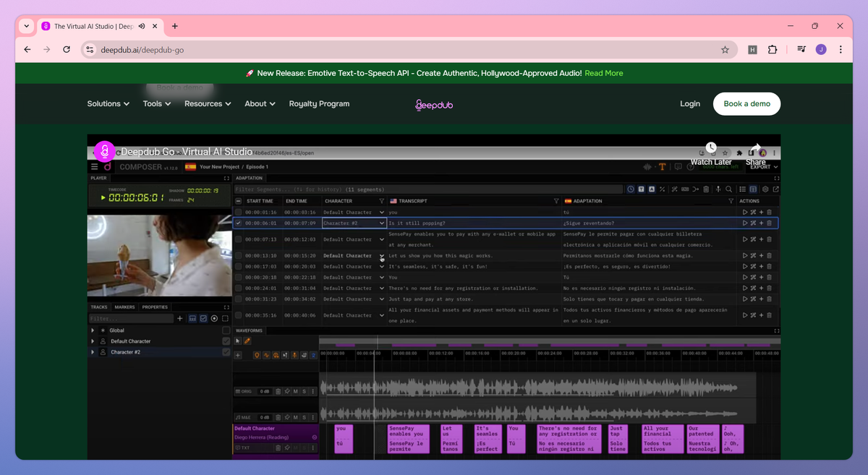This screenshot has width=868, height=475.
Task: Select the Tracks tab
Action: (x=99, y=307)
